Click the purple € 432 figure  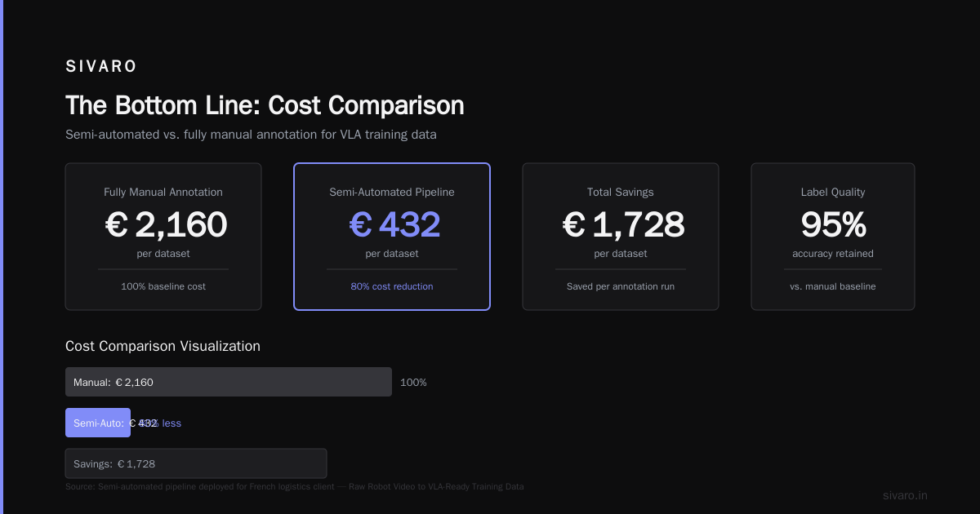(395, 224)
